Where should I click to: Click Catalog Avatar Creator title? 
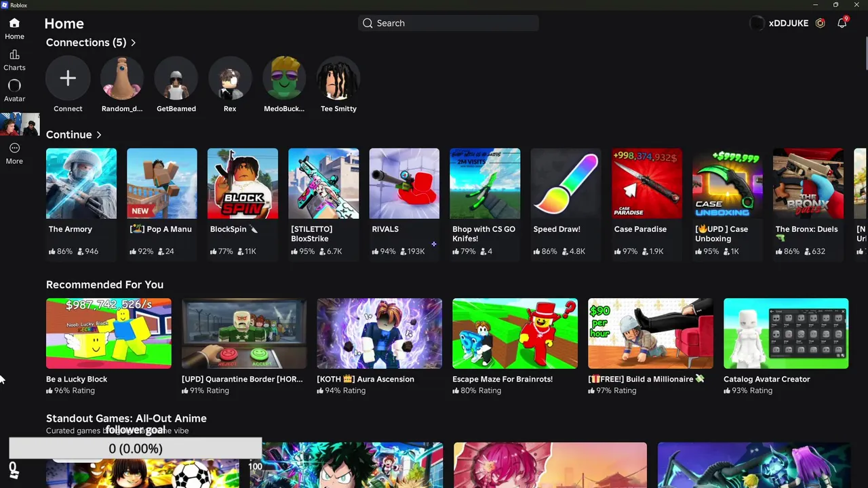[x=767, y=379]
